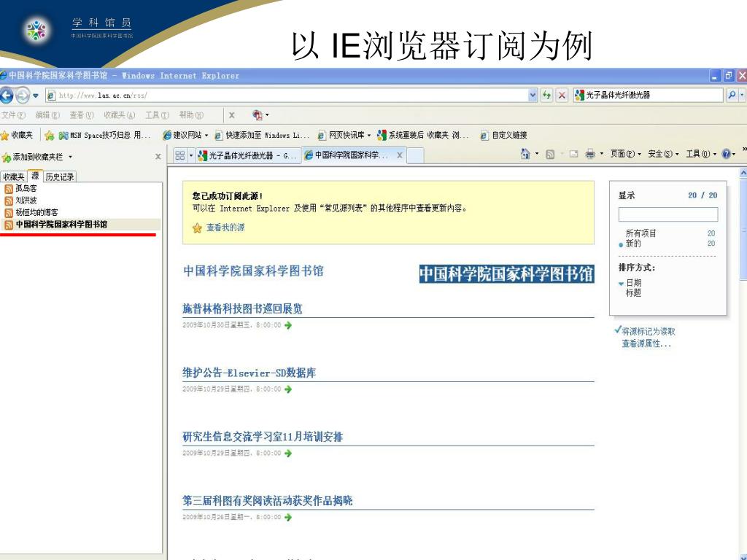Switch to the 历史记录 tab
Viewport: 747px width, 560px height.
(x=60, y=176)
